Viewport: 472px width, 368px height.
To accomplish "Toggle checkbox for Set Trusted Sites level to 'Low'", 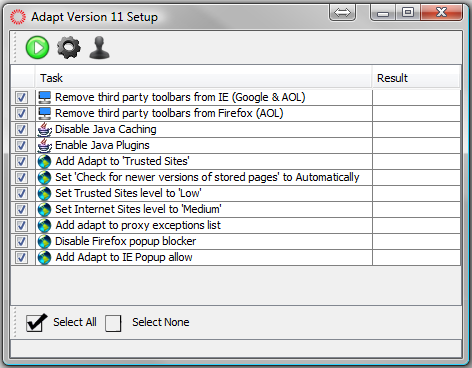I will pyautogui.click(x=21, y=193).
